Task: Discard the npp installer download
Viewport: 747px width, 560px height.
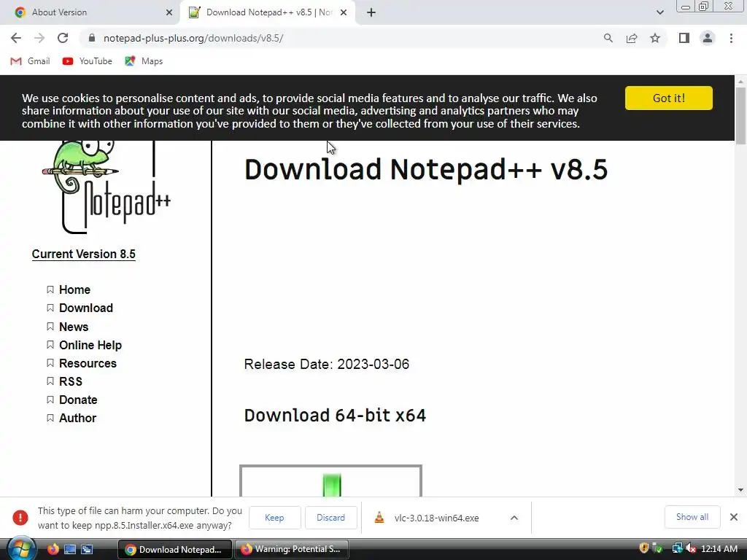Action: click(x=330, y=518)
